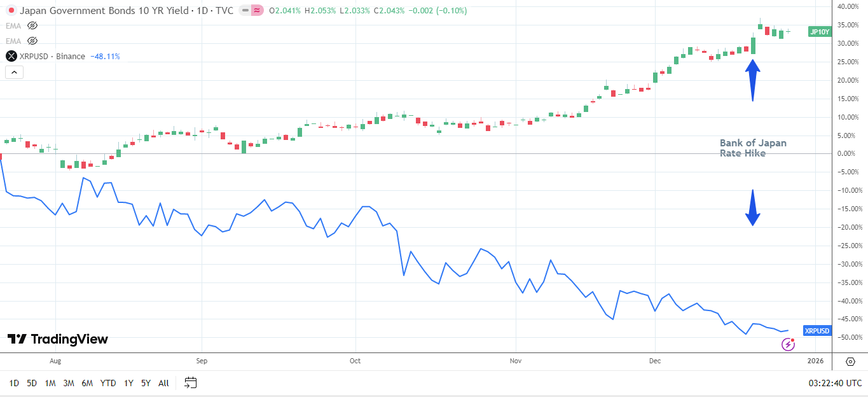Select the 5D time range

tap(32, 383)
